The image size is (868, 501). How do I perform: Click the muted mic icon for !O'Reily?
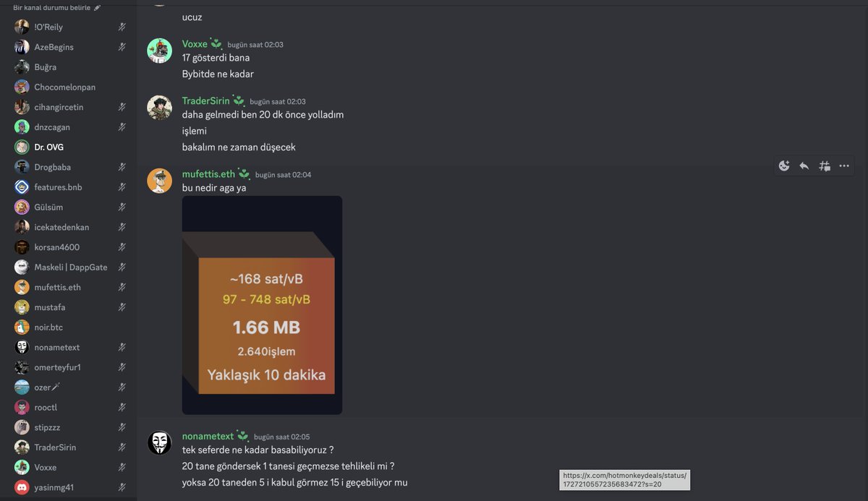[123, 27]
